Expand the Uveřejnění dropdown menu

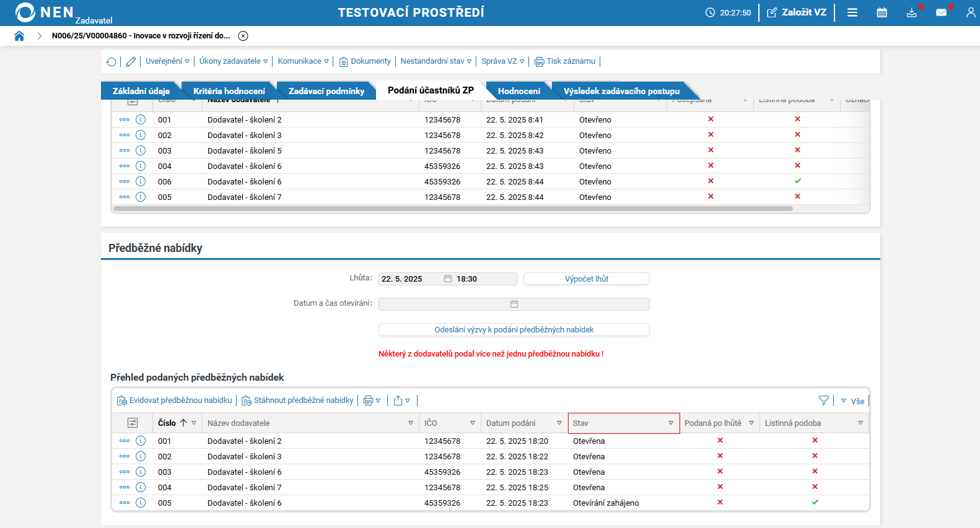167,61
